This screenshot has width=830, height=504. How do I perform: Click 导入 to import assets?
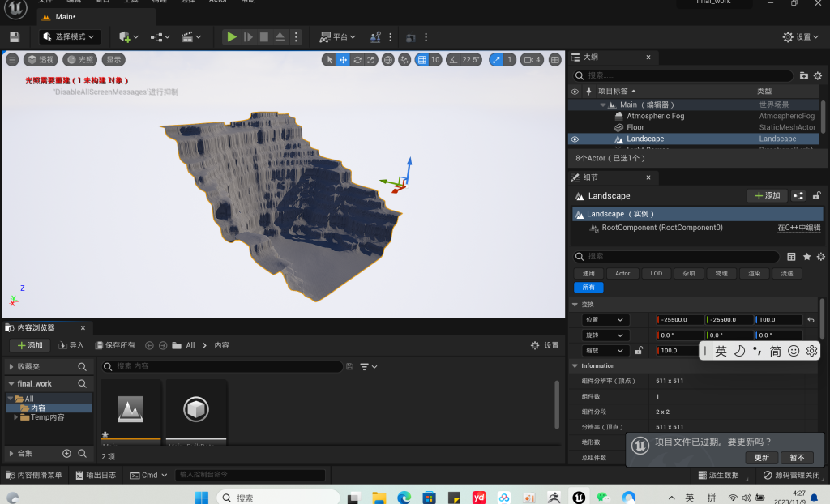tap(71, 346)
